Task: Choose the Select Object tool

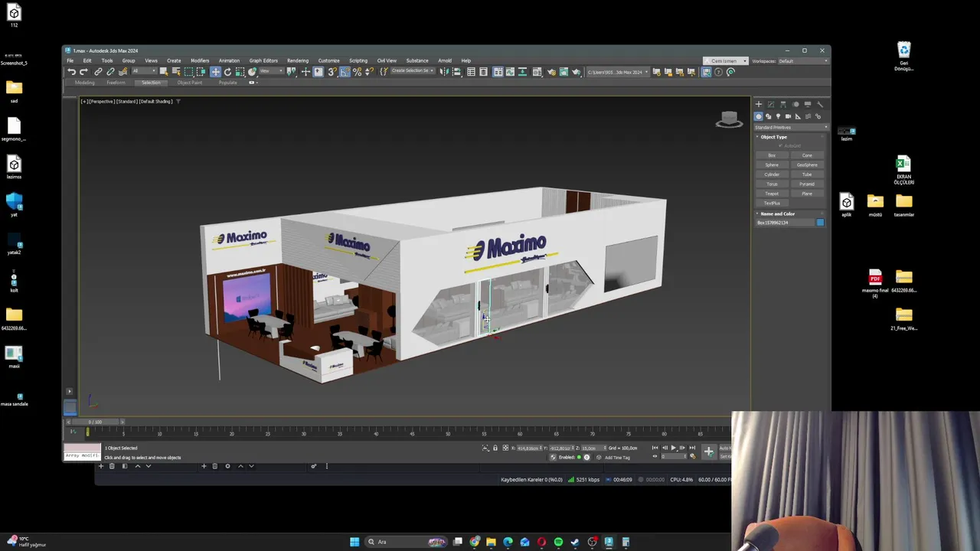Action: (163, 72)
